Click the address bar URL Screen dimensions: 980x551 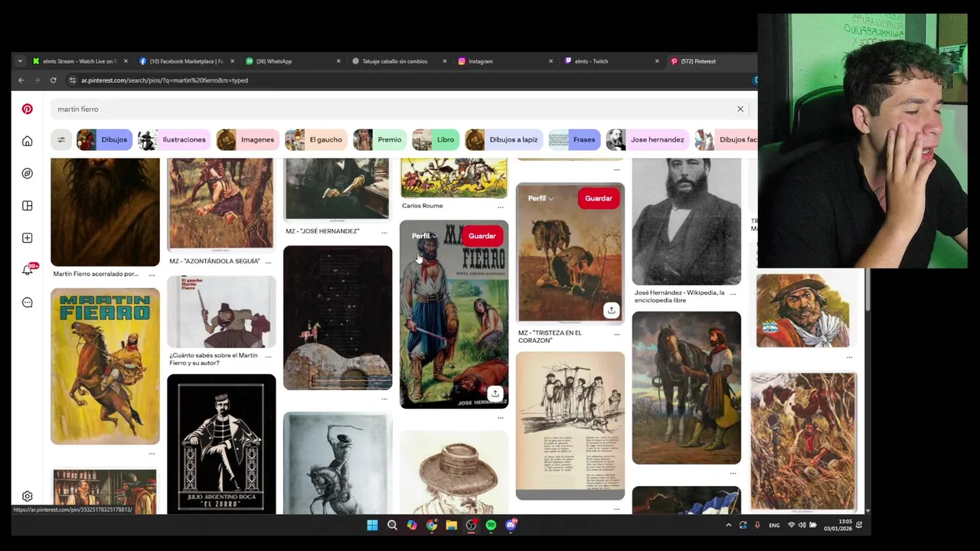click(x=165, y=80)
